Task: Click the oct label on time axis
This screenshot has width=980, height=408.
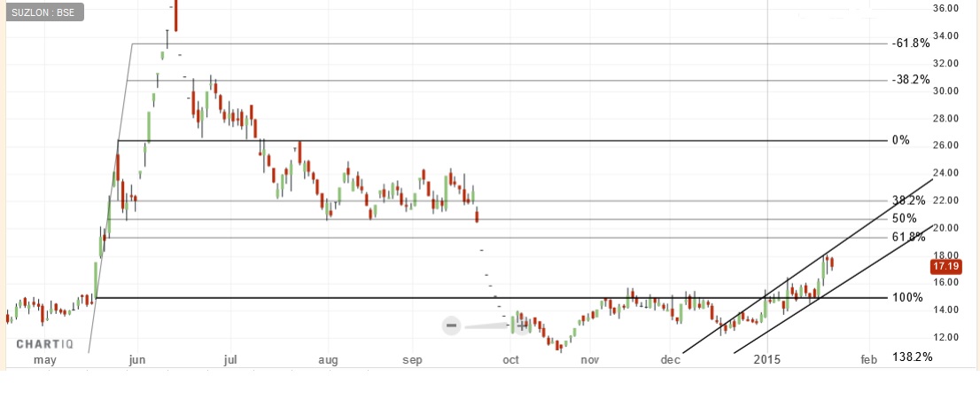Action: click(510, 360)
